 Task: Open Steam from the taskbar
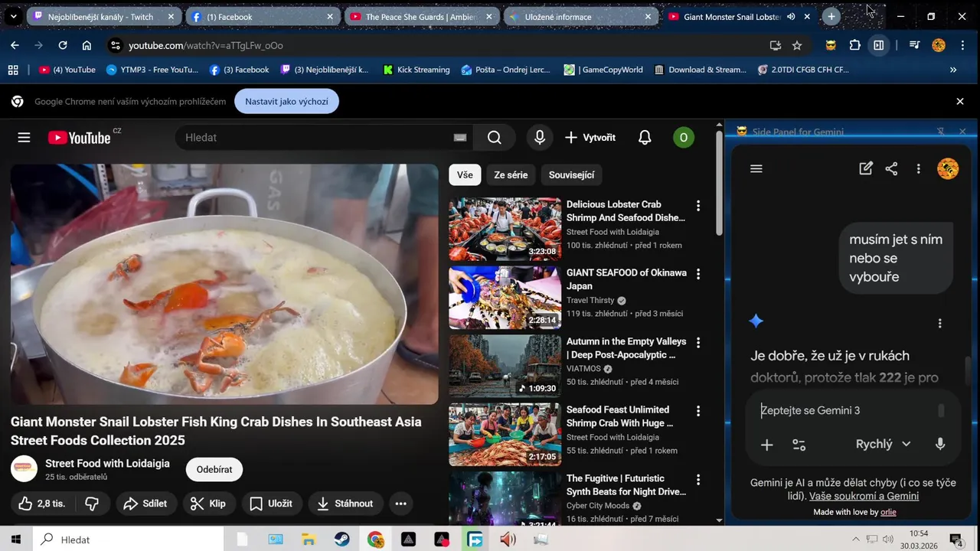pos(342,540)
